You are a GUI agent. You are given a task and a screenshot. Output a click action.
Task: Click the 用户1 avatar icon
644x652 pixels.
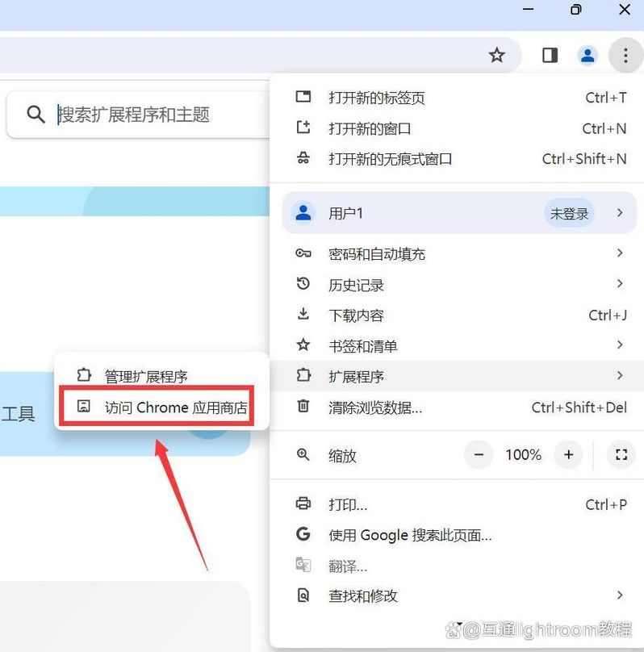coord(303,212)
